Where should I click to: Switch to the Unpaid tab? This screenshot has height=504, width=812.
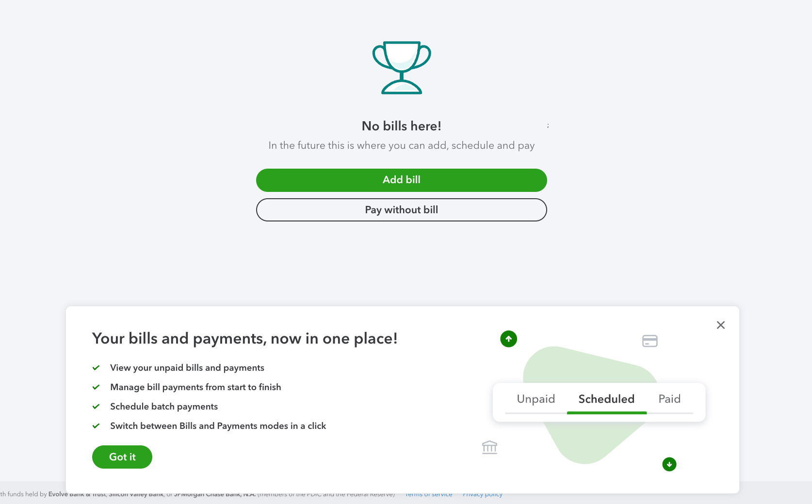pos(536,399)
